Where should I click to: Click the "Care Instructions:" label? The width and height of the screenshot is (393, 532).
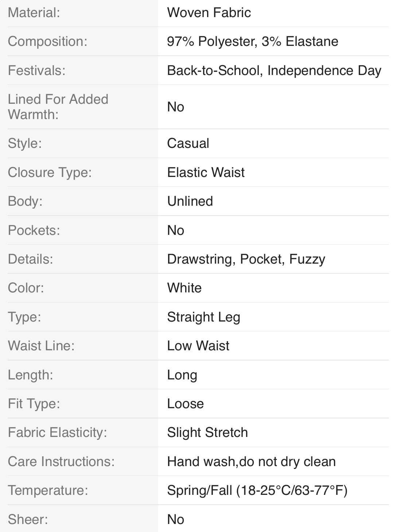tap(61, 462)
